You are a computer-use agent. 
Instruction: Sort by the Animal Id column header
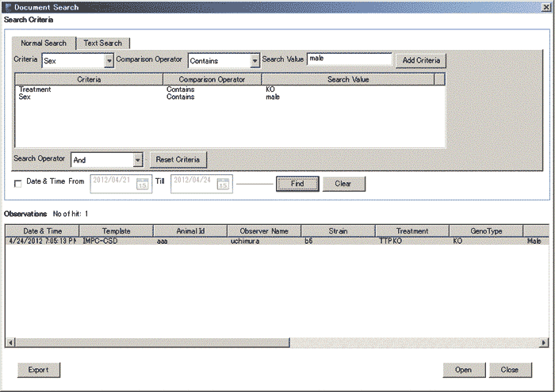[x=190, y=231]
